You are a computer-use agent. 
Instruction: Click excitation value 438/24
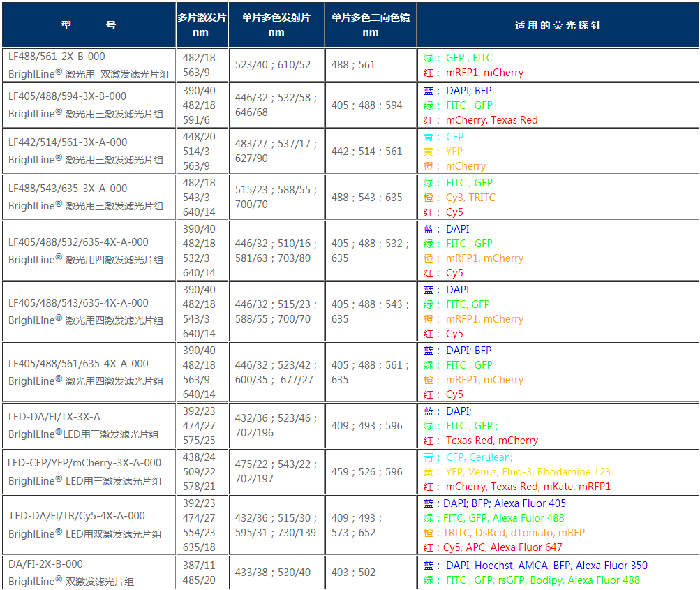tap(199, 457)
